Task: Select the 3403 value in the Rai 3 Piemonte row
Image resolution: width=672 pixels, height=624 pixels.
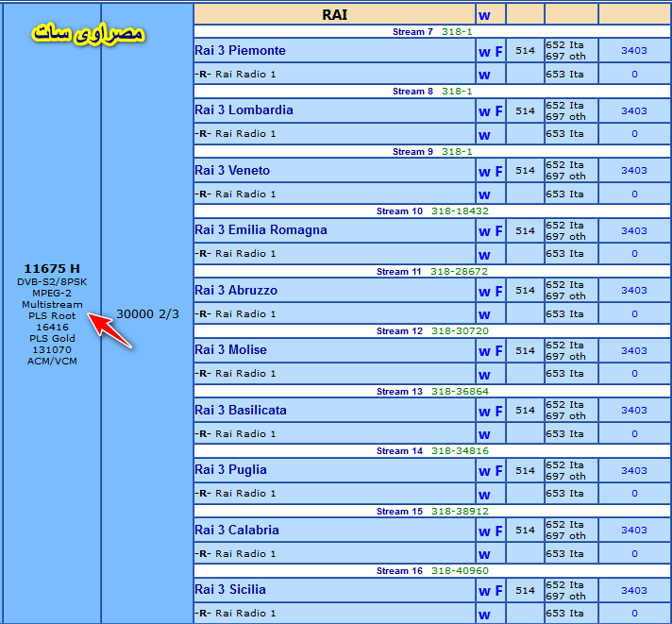Action: click(x=634, y=51)
